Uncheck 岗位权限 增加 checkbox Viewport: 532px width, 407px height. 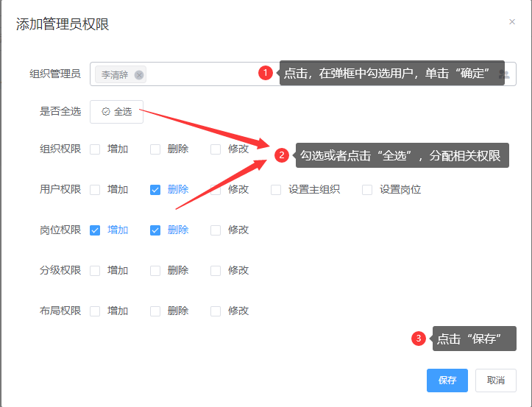(95, 230)
